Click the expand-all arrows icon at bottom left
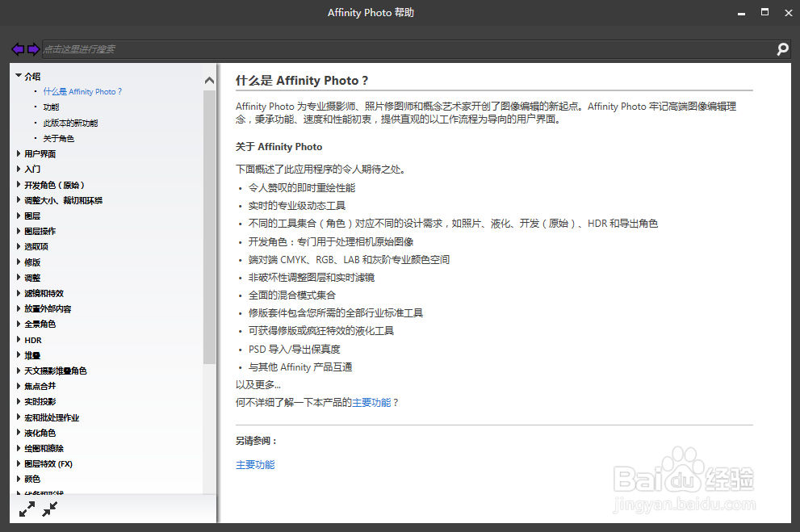 point(27,509)
